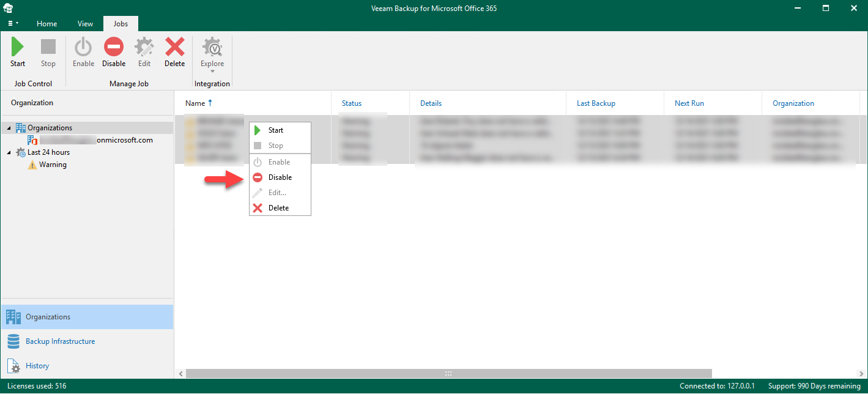Click the horizontal scrollbar right arrow
This screenshot has width=868, height=394.
pyautogui.click(x=862, y=373)
